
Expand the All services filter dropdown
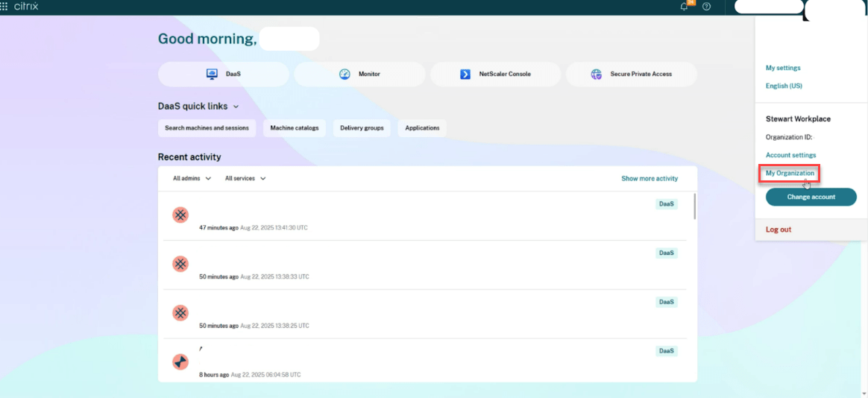(246, 179)
